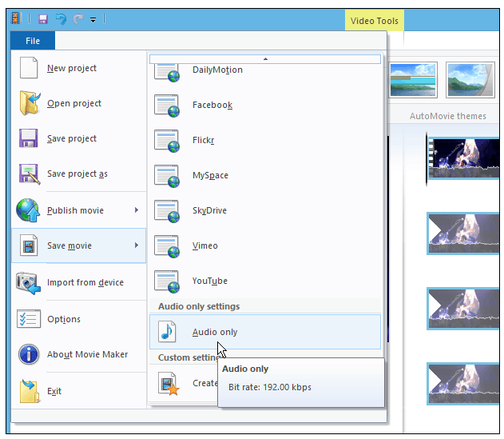
Task: Open the Customize Quick Access Toolbar dropdown
Action: click(x=93, y=20)
